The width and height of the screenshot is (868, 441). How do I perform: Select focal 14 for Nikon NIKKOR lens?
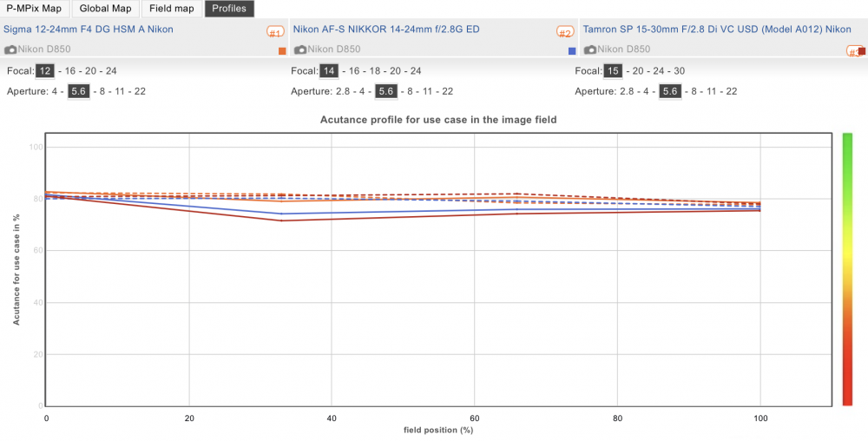329,71
